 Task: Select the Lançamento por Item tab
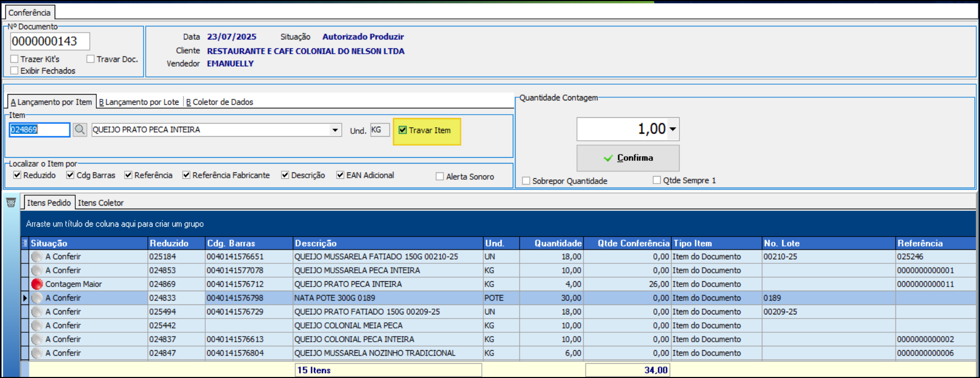point(52,102)
